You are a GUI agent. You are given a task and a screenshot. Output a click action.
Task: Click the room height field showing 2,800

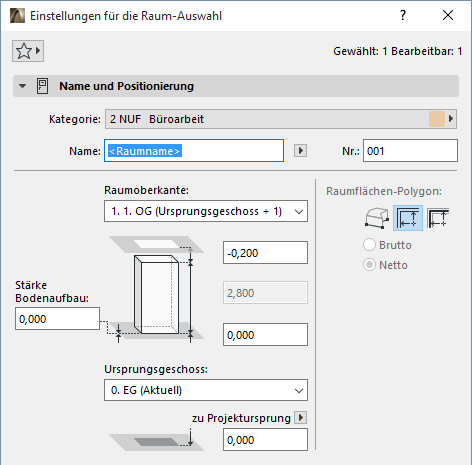click(x=265, y=293)
